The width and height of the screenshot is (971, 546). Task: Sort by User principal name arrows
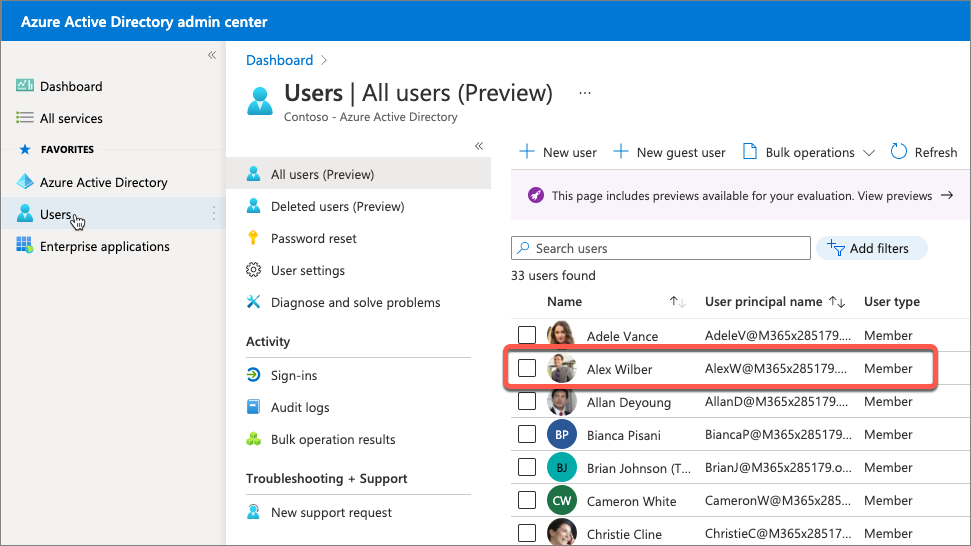(x=837, y=301)
